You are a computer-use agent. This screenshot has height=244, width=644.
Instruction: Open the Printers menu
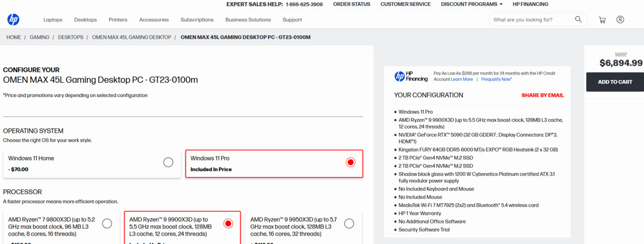coord(118,20)
